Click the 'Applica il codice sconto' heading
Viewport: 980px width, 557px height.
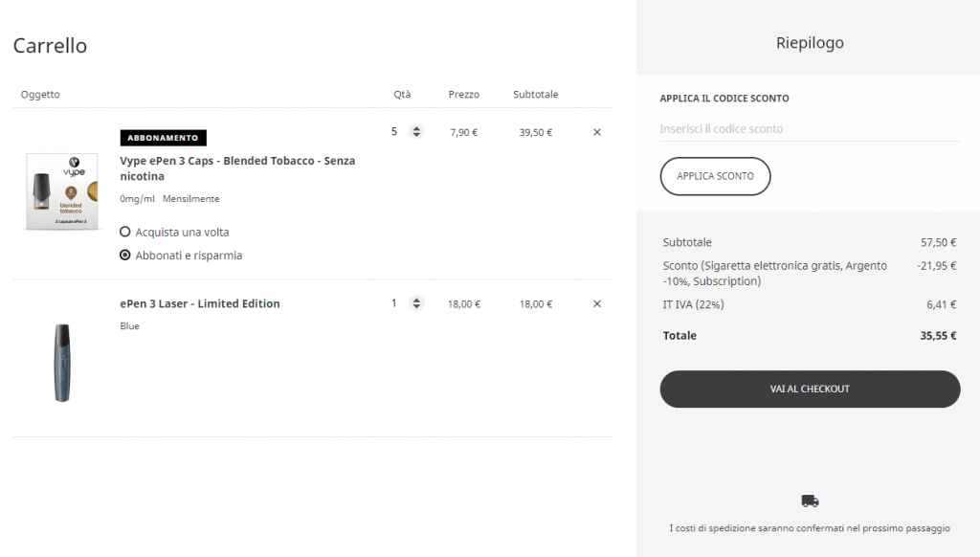[724, 99]
